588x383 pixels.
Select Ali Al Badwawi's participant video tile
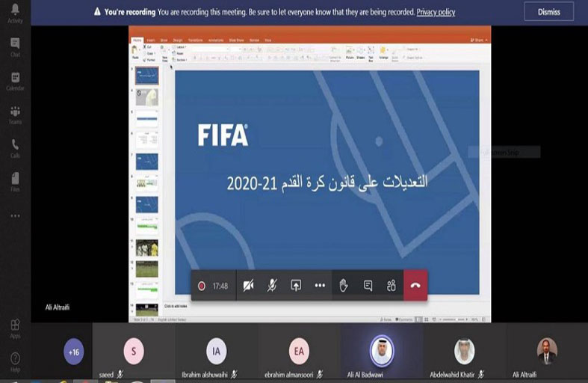382,352
